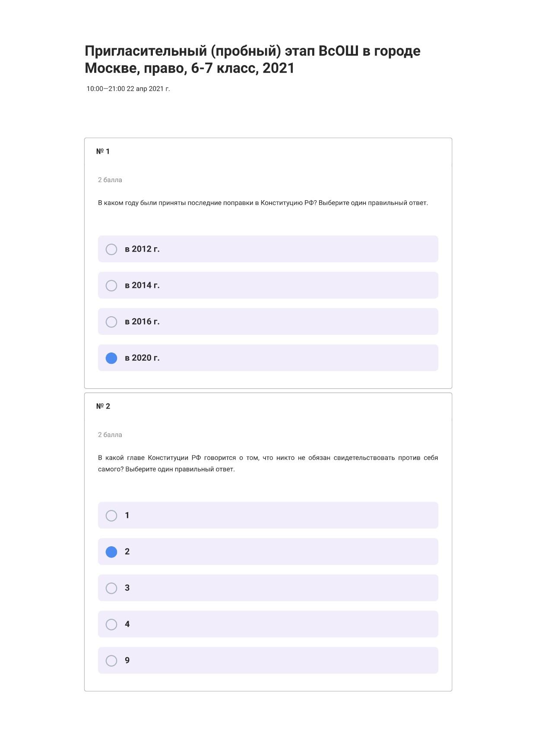Click question 2 text about свидетельствовать

click(x=268, y=463)
